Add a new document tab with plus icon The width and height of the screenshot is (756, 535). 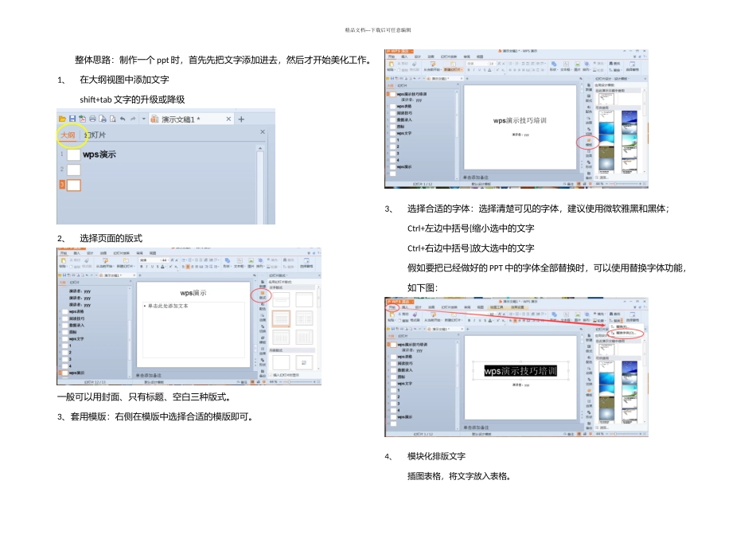(242, 119)
